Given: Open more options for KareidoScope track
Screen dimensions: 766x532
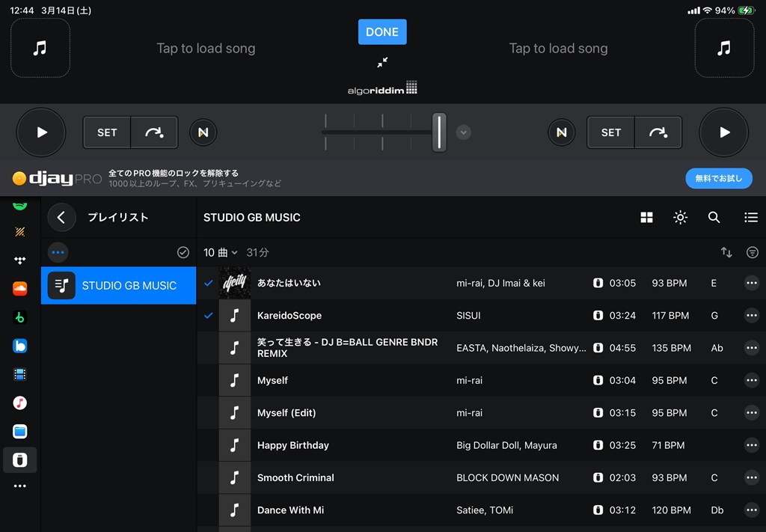Looking at the screenshot, I should tap(751, 316).
